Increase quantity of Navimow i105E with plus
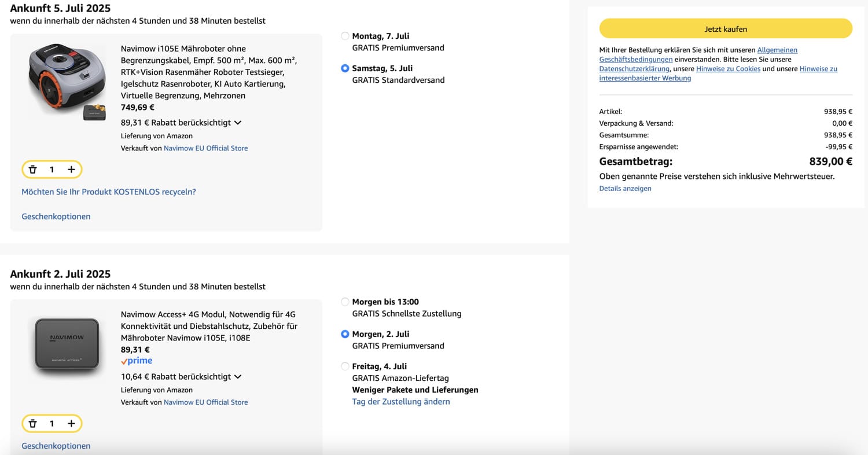 [x=71, y=170]
